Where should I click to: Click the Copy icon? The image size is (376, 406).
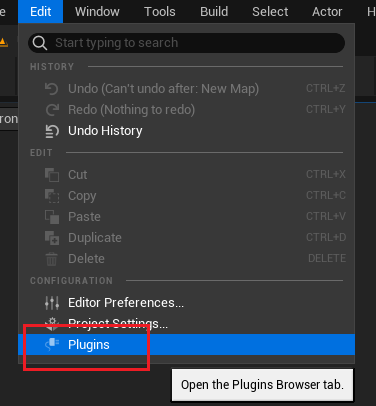pos(52,196)
